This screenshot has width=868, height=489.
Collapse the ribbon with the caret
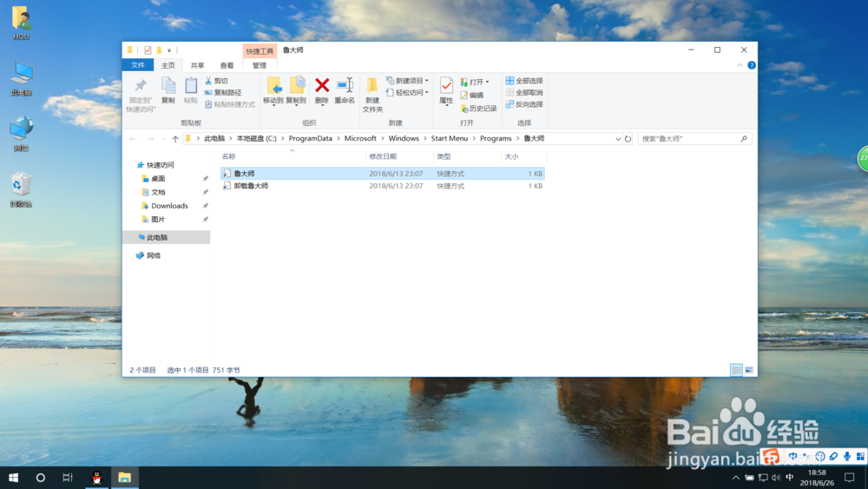pyautogui.click(x=740, y=65)
